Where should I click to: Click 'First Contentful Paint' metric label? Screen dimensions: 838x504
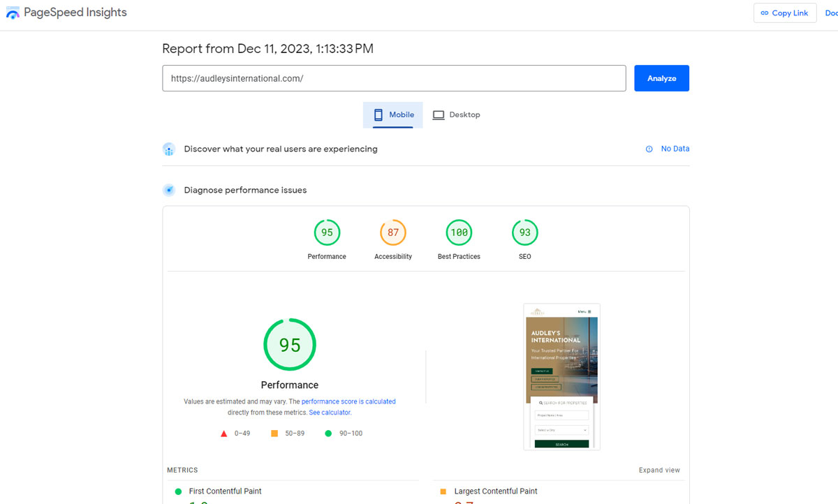click(x=225, y=491)
